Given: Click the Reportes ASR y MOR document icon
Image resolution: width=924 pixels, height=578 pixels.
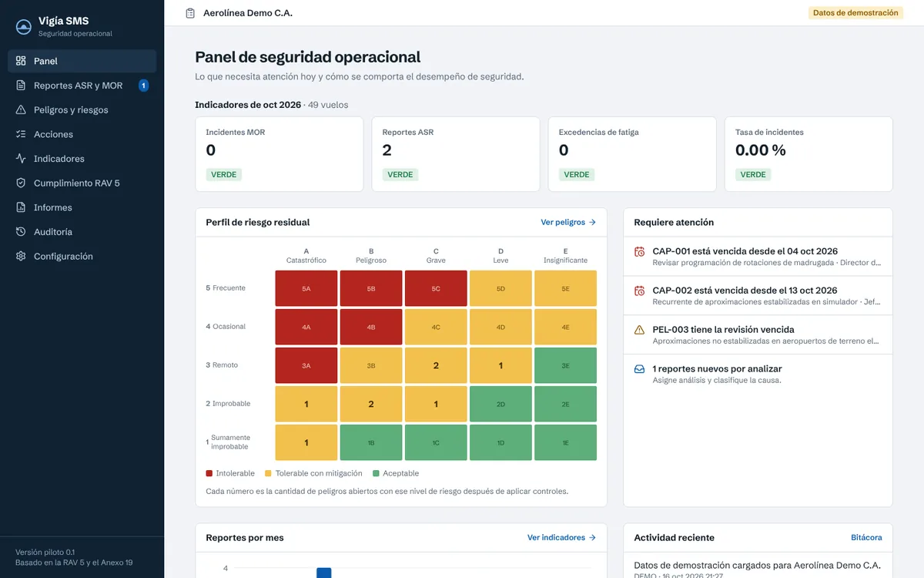Looking at the screenshot, I should coord(21,86).
